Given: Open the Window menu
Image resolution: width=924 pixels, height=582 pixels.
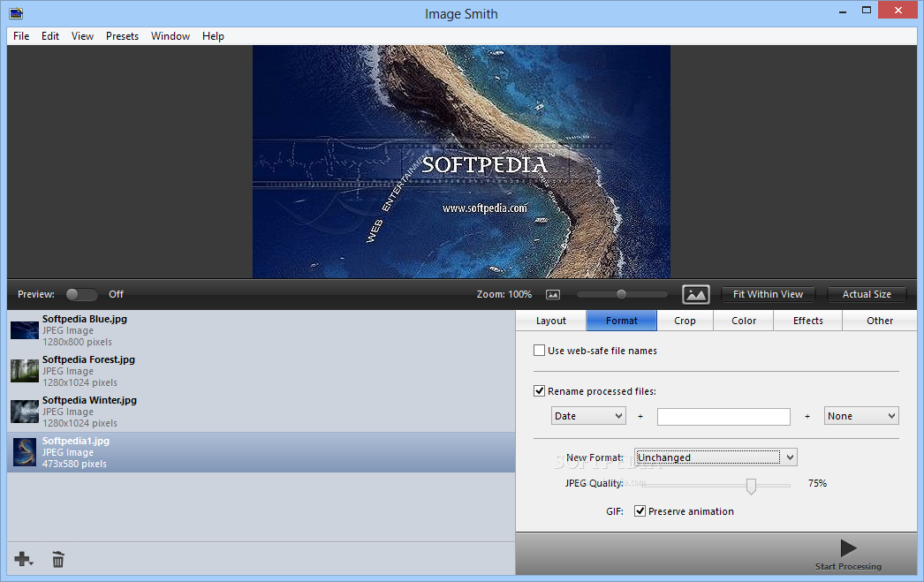Looking at the screenshot, I should coord(170,36).
